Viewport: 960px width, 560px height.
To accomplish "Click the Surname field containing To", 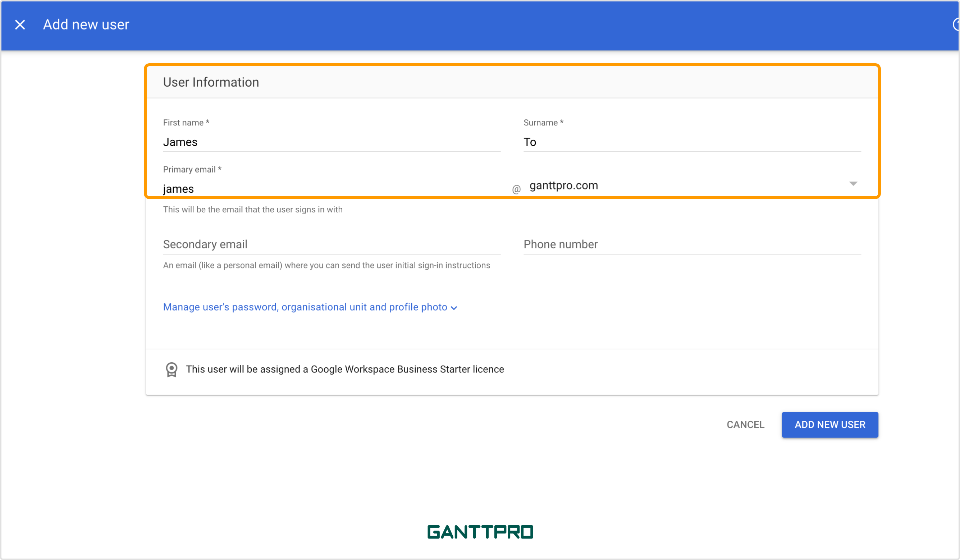I will (x=692, y=142).
